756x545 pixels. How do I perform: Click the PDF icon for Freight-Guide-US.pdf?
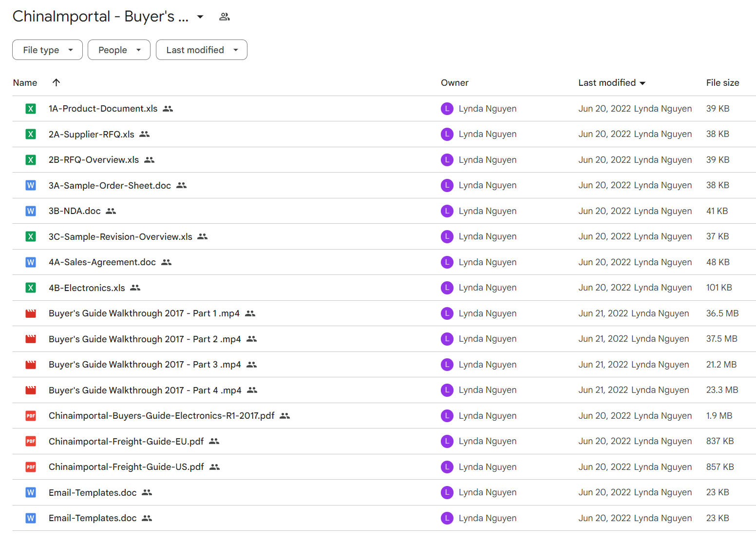pyautogui.click(x=31, y=467)
